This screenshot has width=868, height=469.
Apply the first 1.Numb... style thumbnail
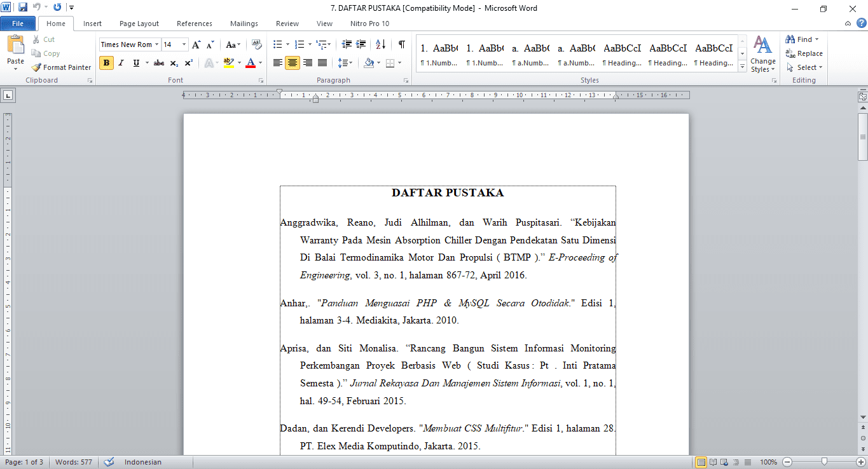click(439, 55)
